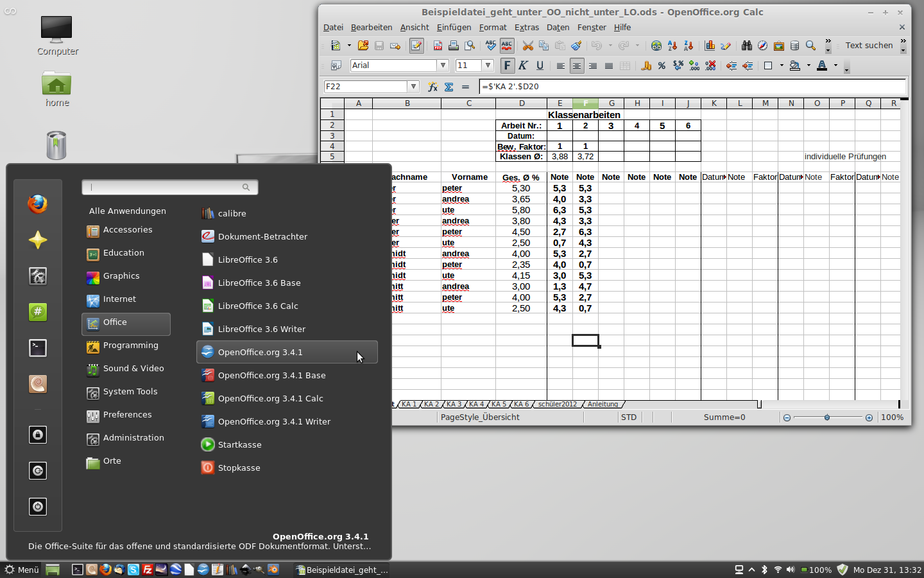The width and height of the screenshot is (924, 578).
Task: Expand font size dropdown arrow
Action: [x=488, y=66]
